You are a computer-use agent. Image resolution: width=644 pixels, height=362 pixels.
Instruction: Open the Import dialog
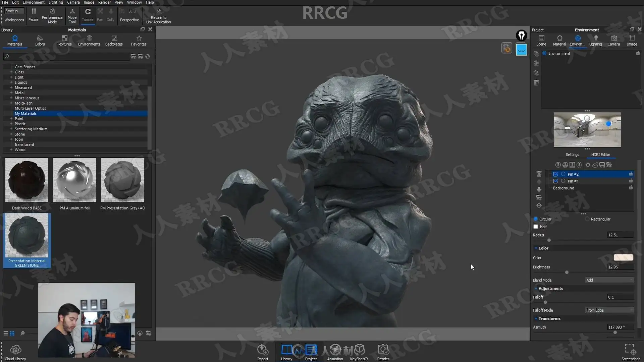coord(263,352)
